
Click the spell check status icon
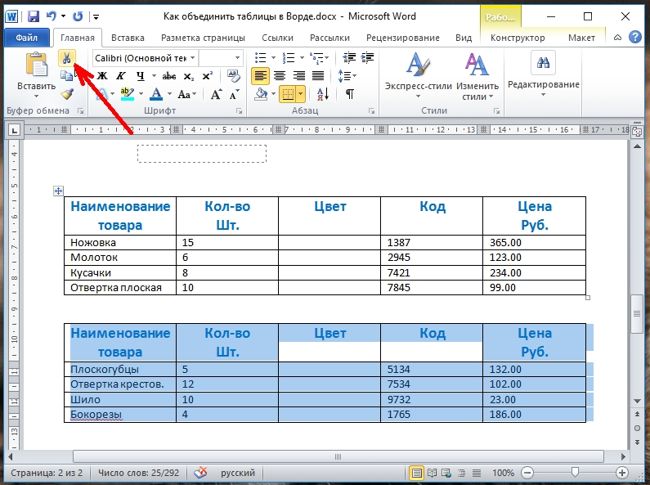pos(201,472)
